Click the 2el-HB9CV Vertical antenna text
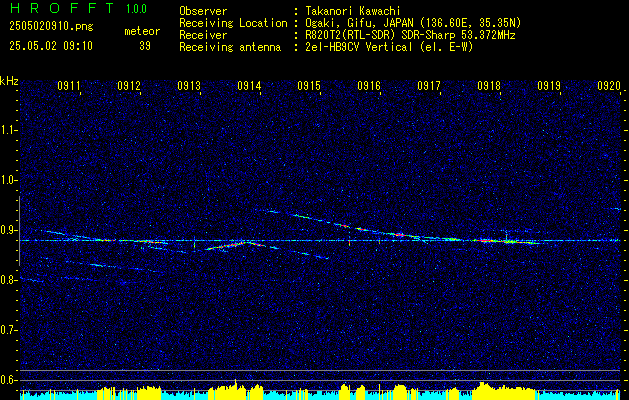This screenshot has height=400, width=629. (389, 47)
